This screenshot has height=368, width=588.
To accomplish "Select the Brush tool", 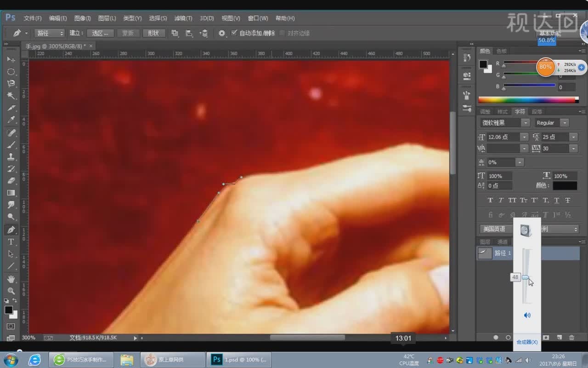I will coord(11,144).
